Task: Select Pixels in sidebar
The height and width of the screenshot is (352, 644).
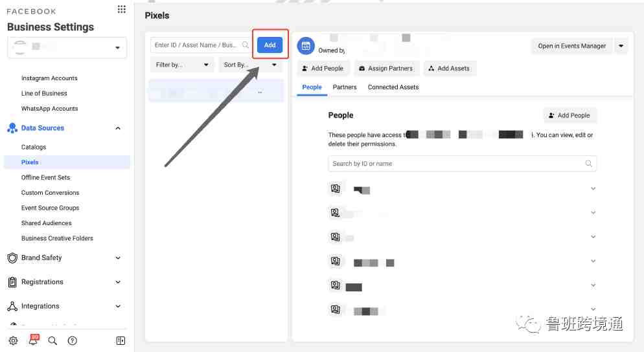Action: click(67, 162)
